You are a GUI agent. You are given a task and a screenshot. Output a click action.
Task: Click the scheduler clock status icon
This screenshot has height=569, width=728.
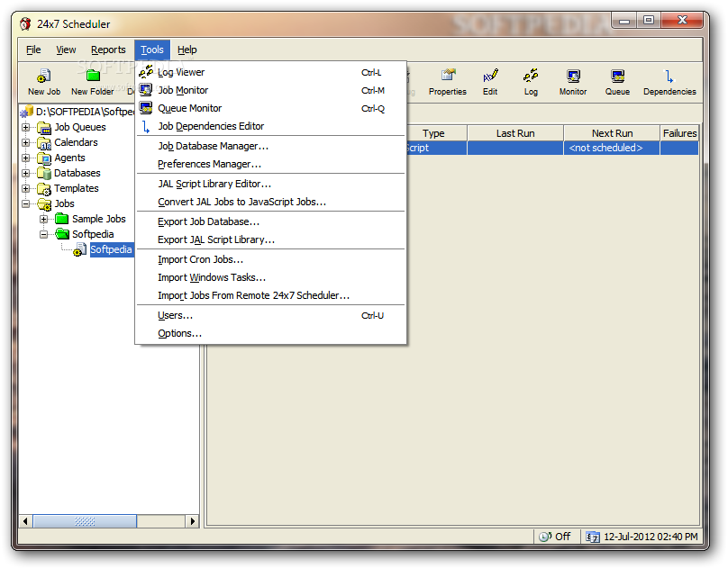pos(545,537)
